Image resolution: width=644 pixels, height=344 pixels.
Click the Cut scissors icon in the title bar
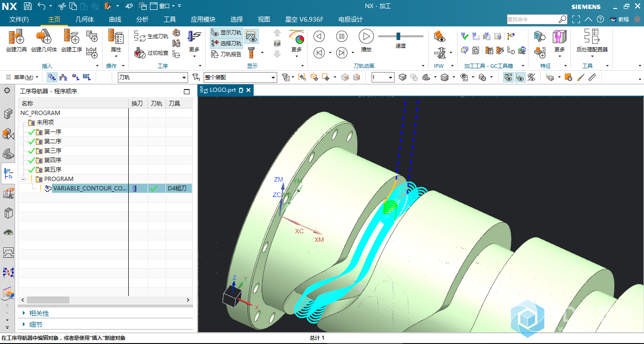coord(62,6)
